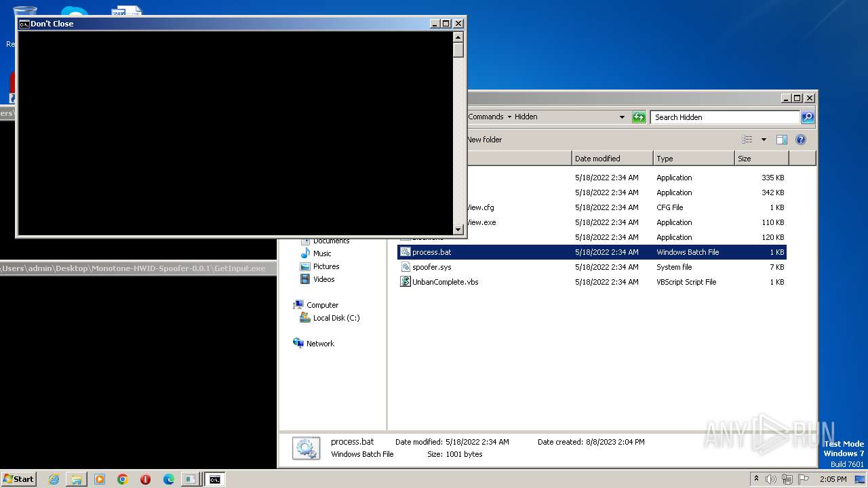Click the Start button
The height and width of the screenshot is (488, 868).
19,479
